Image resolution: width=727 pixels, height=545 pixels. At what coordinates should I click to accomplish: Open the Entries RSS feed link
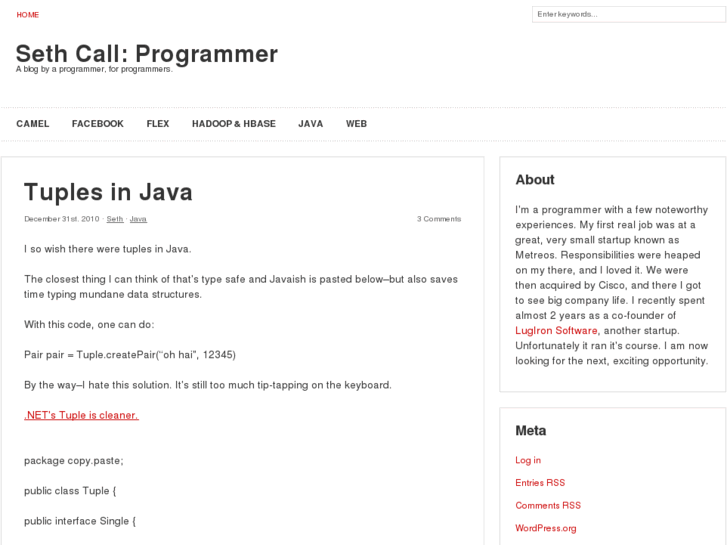point(540,483)
